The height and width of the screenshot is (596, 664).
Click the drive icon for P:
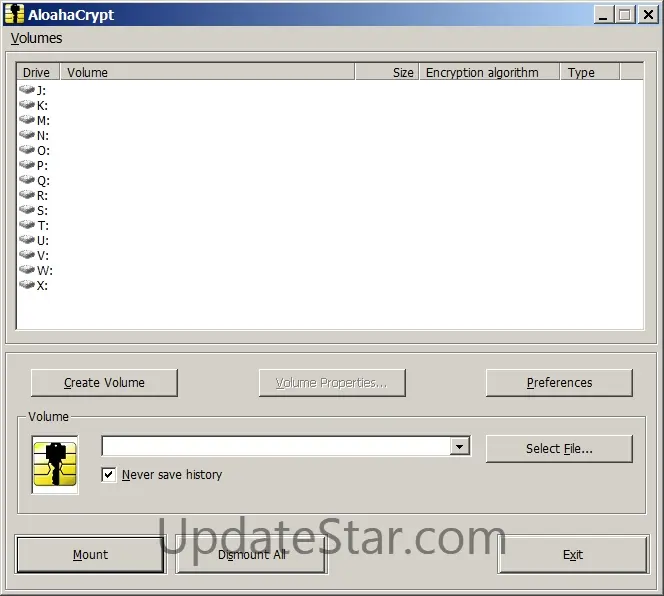pyautogui.click(x=27, y=165)
